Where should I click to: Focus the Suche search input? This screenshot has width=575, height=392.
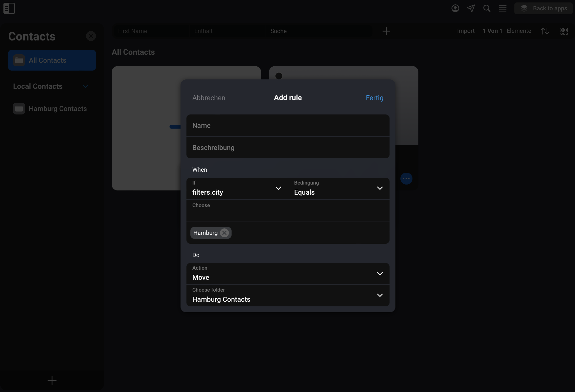click(x=319, y=31)
